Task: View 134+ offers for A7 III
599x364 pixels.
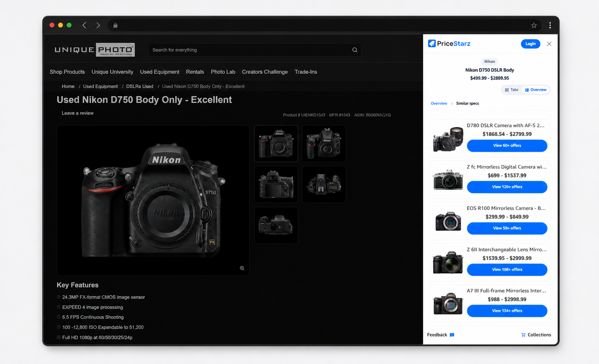Action: pyautogui.click(x=507, y=311)
